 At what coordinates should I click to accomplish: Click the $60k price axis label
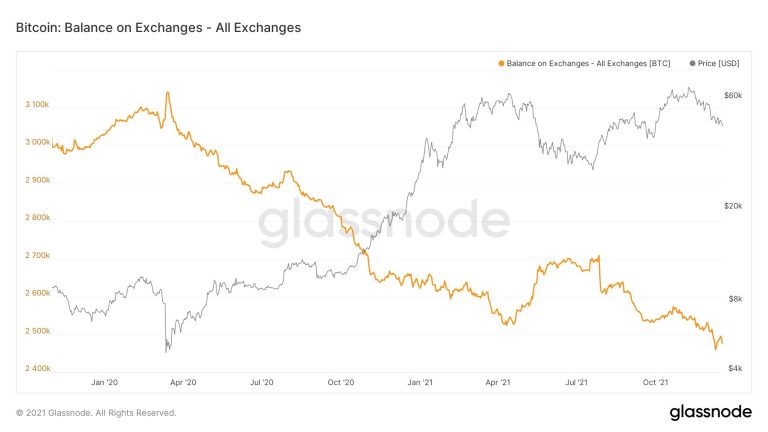(732, 95)
